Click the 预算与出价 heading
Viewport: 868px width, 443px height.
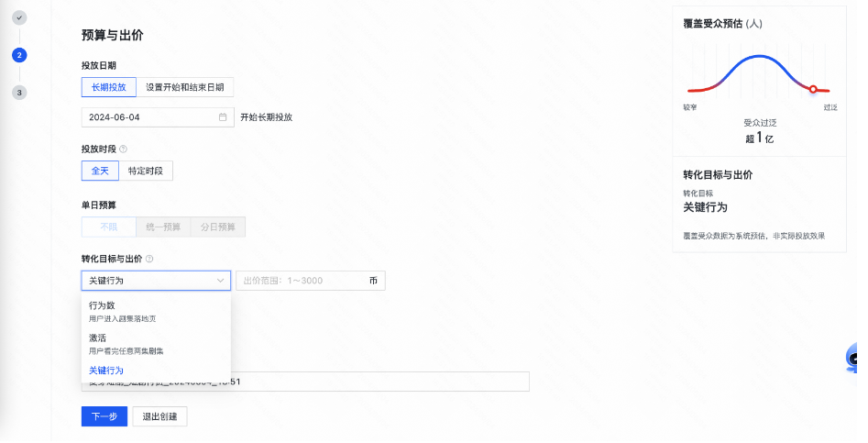pos(113,36)
